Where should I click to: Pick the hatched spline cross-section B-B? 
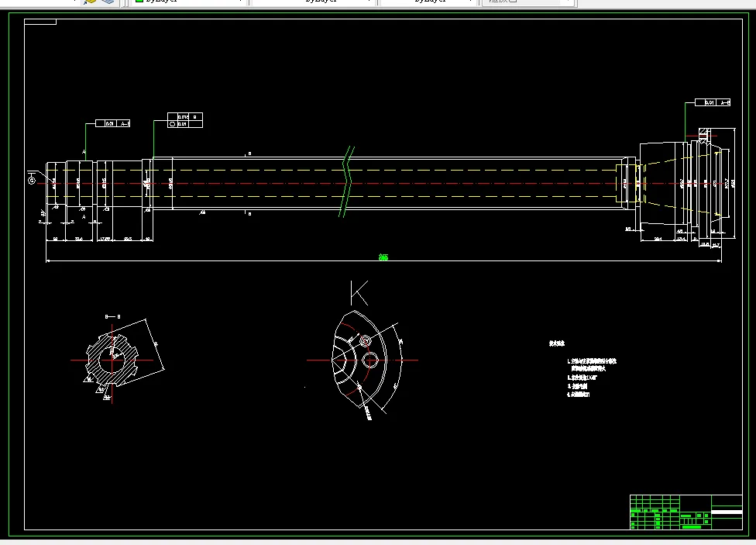coord(112,360)
